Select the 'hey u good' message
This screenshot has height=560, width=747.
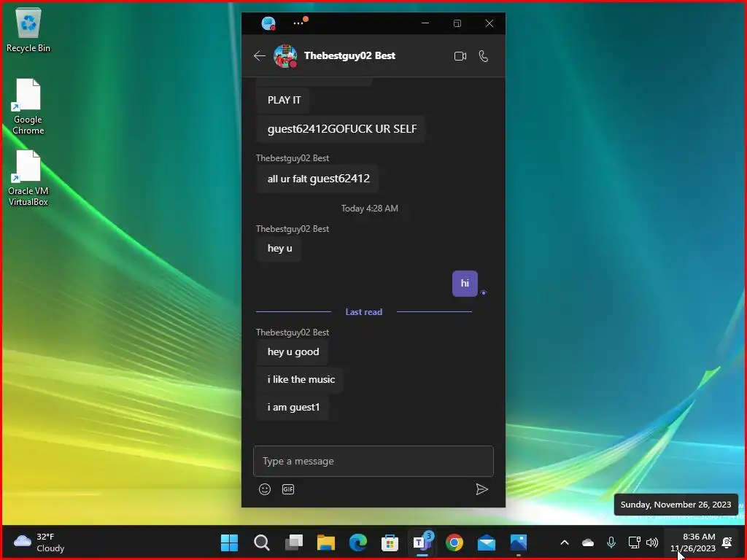(x=293, y=352)
